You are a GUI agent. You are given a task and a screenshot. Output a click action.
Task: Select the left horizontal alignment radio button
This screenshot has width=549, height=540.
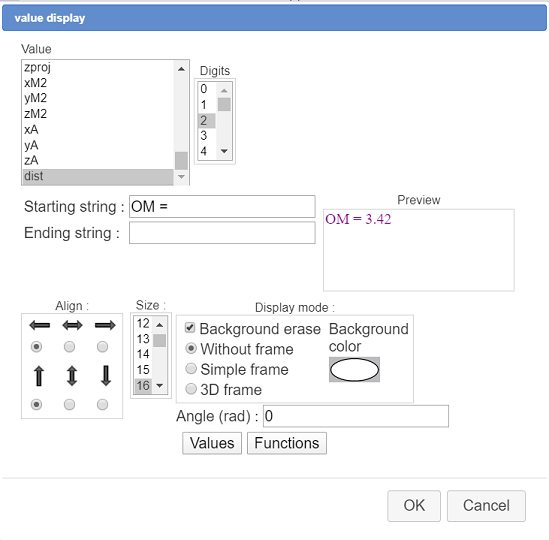(x=36, y=347)
